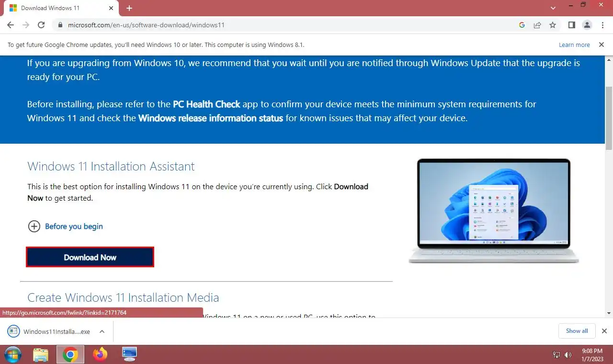Click the browser Forward arrow
The width and height of the screenshot is (613, 364).
[x=26, y=25]
